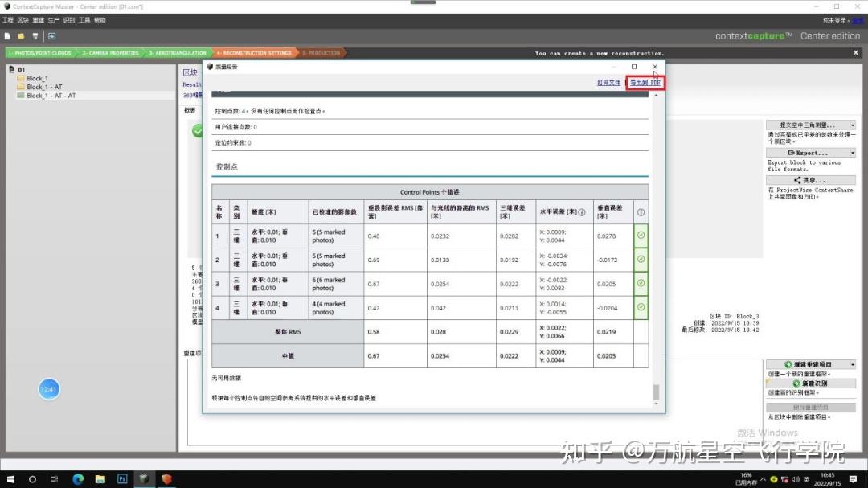Launch Chrome from the taskbar
Screen dimensions: 868x488
tap(78, 478)
